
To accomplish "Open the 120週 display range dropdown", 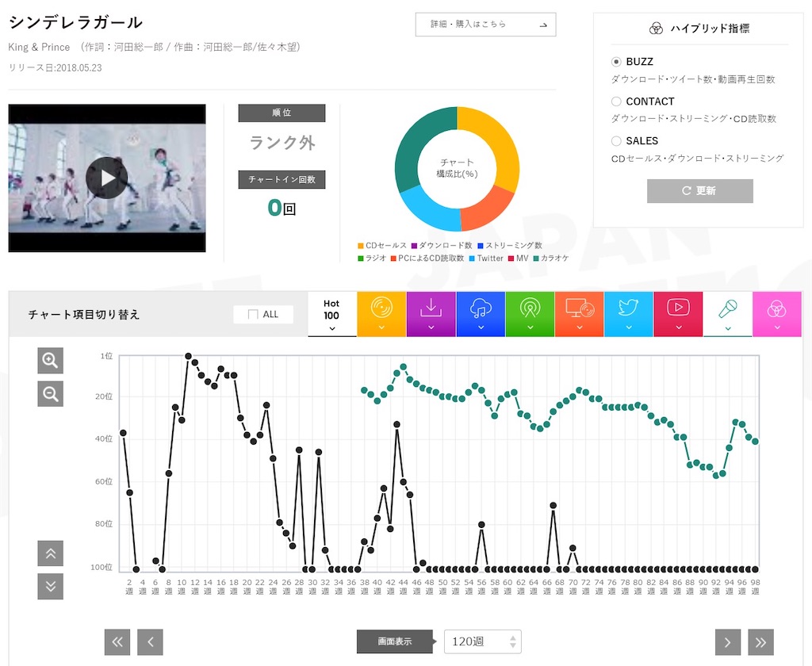I will click(483, 641).
